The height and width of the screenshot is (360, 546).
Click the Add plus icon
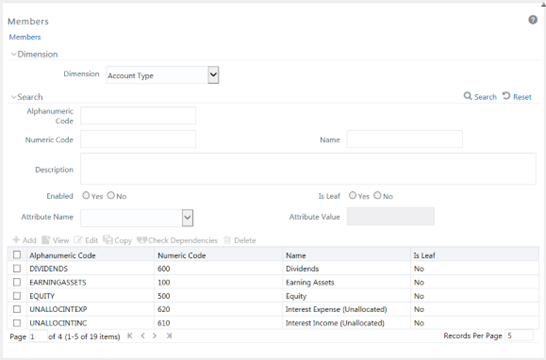(16, 240)
